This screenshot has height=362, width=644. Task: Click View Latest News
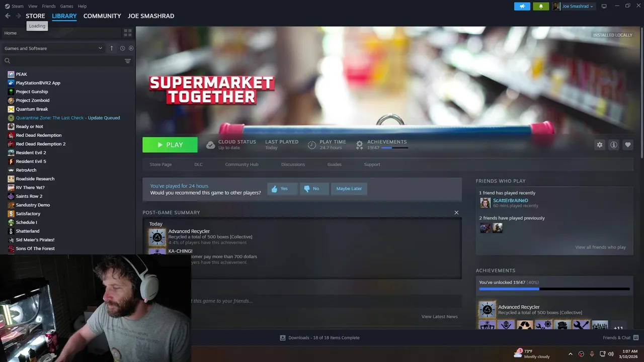pos(439,317)
